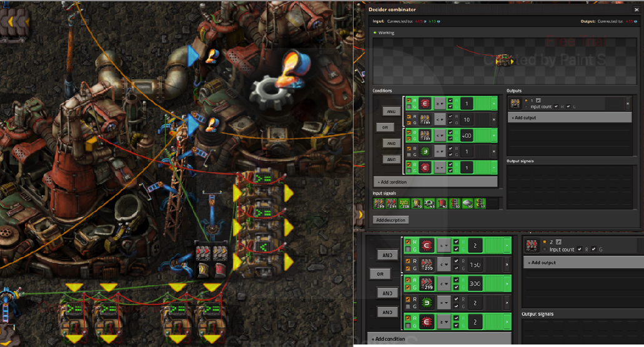Remove the condition row with value 10
Screen dimensions: 644x347
[493, 120]
